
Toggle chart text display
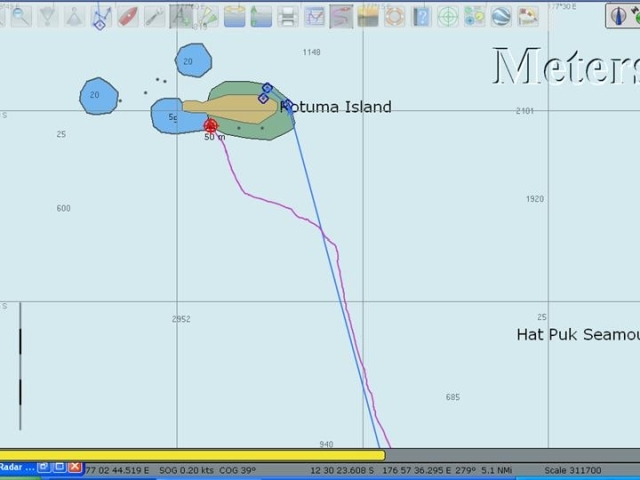[x=181, y=15]
